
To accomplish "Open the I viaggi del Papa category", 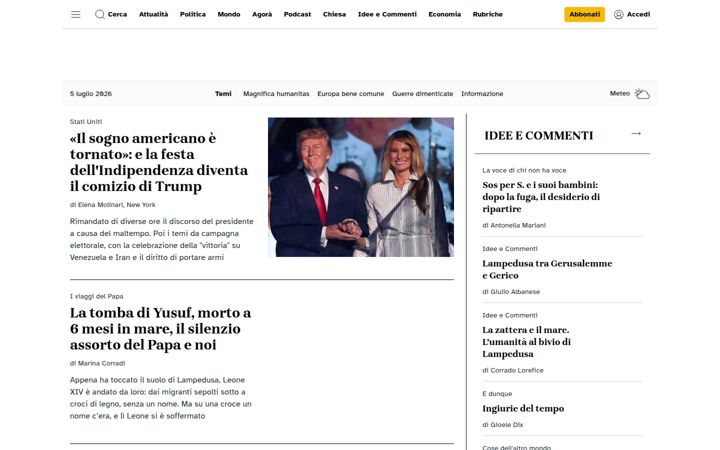I will 96,296.
